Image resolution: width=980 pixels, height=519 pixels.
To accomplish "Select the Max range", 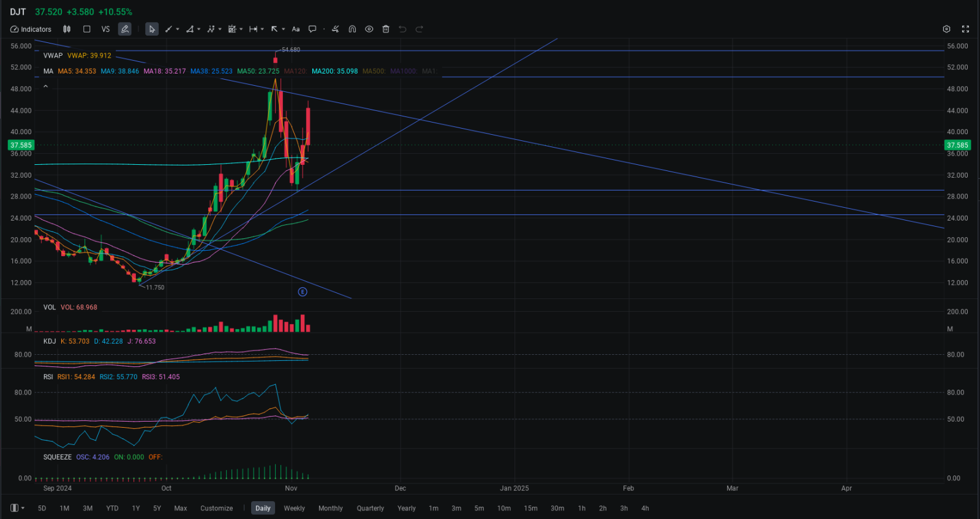I will point(181,508).
